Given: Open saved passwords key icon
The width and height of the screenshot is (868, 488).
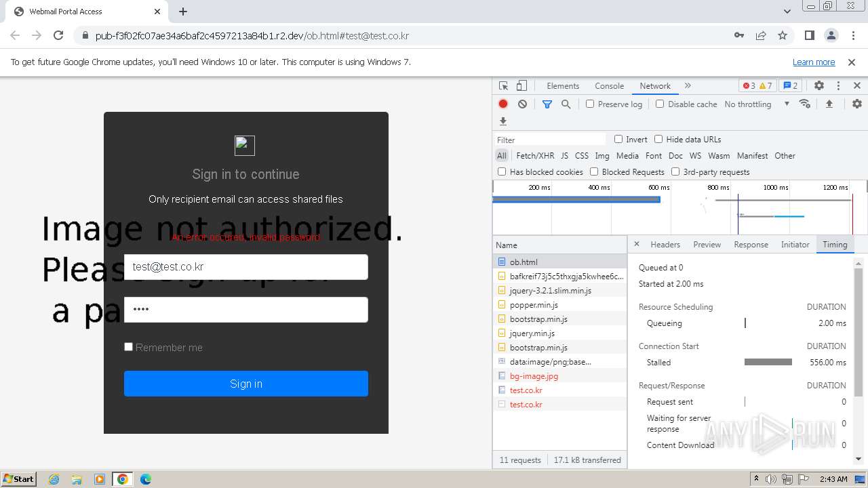Looking at the screenshot, I should tap(739, 35).
